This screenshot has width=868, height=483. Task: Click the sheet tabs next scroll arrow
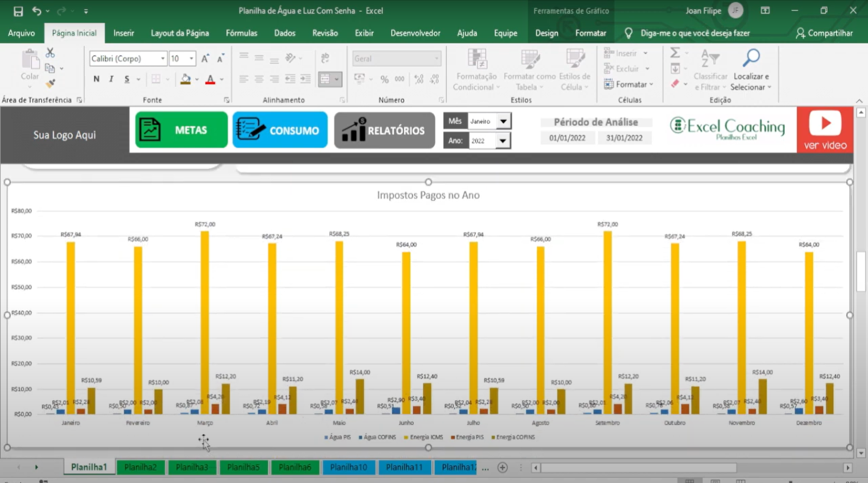[36, 467]
